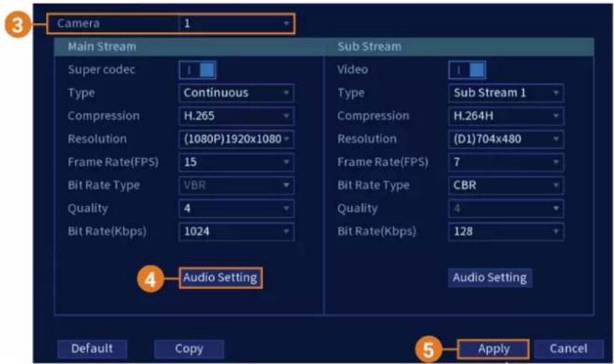Open Sub Stream Compression dropdown showing H.264H
The height and width of the screenshot is (364, 614).
click(x=506, y=116)
